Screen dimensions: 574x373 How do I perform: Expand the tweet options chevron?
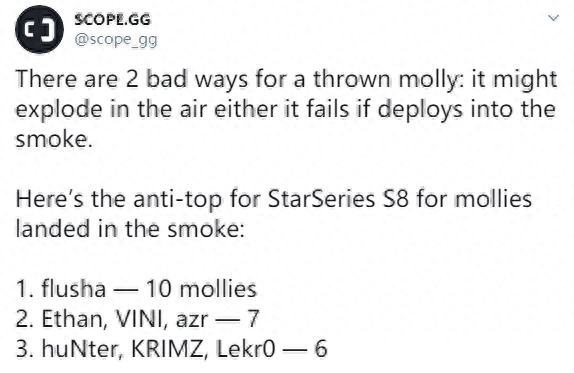pyautogui.click(x=553, y=18)
